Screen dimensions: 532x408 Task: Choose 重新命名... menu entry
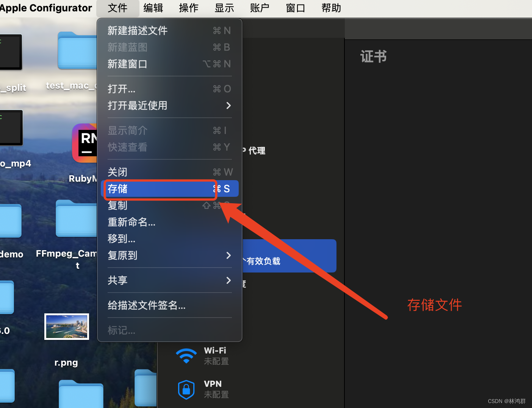[169, 222]
